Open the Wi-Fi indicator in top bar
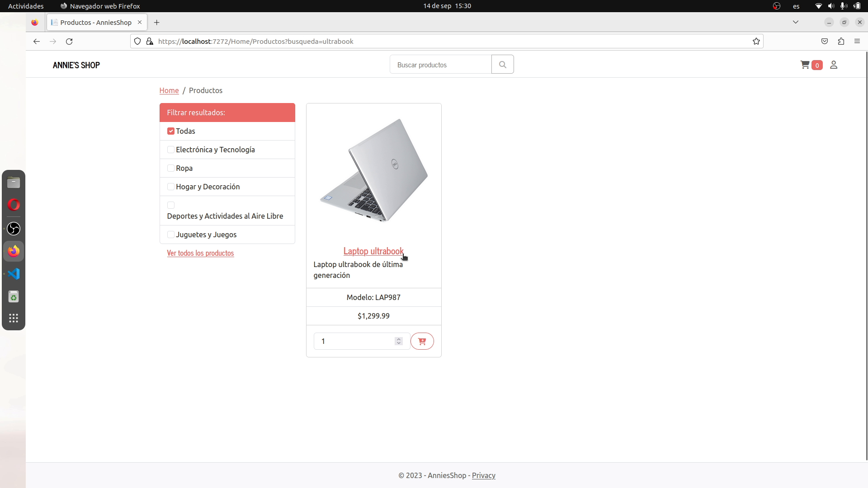 click(818, 6)
